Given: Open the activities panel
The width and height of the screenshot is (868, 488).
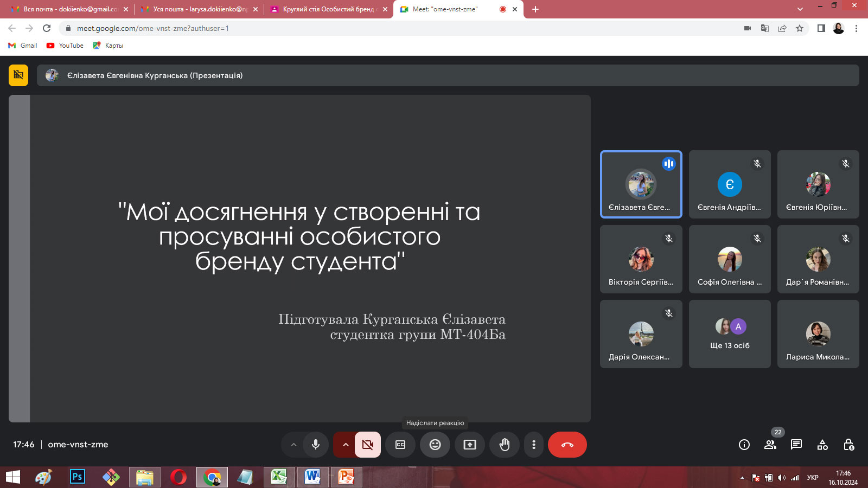Looking at the screenshot, I should (822, 445).
